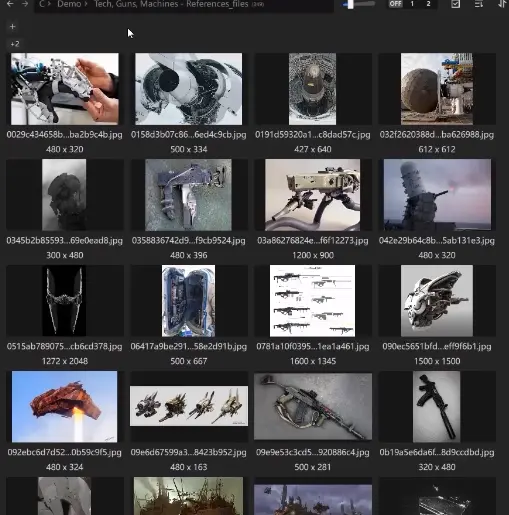Open the bottom-row rusted ships thumbnail
Image resolution: width=509 pixels, height=515 pixels.
pyautogui.click(x=189, y=496)
